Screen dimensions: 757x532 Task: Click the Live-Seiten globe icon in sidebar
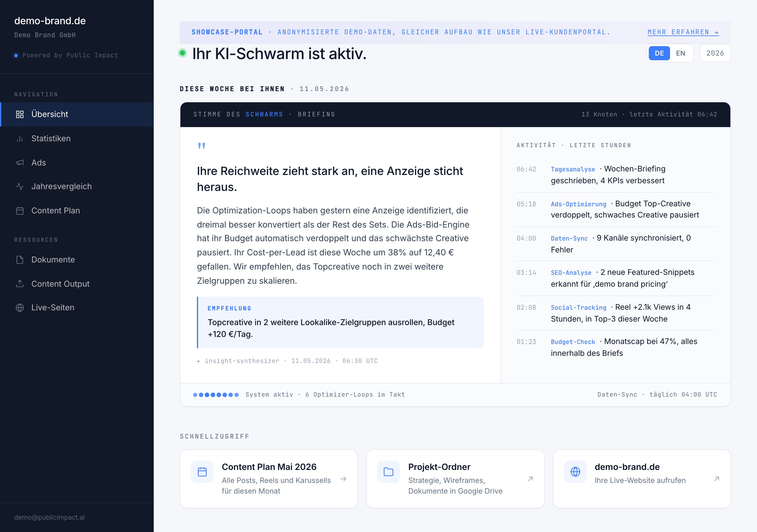tap(20, 308)
